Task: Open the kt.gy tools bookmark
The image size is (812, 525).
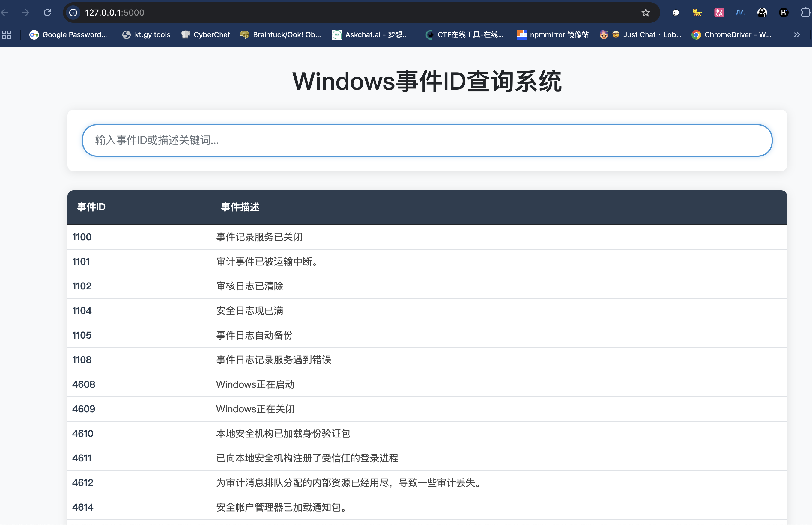Action: [x=147, y=34]
